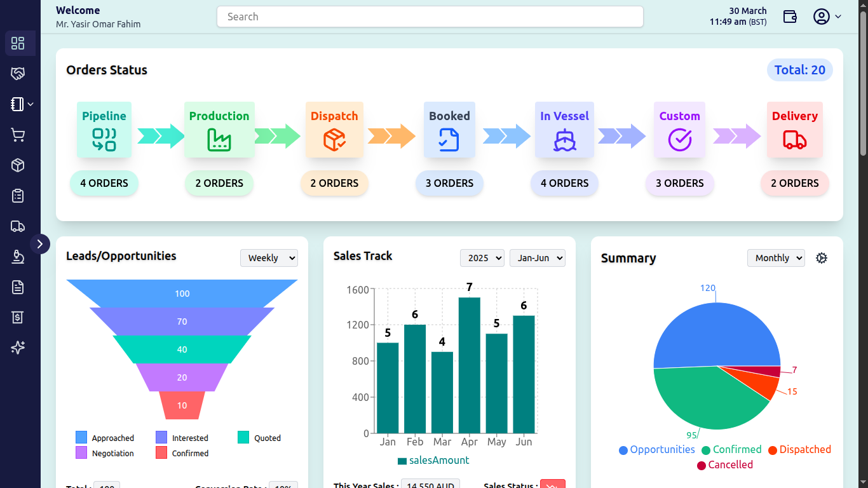Open Summary settings gear icon

coord(822,258)
